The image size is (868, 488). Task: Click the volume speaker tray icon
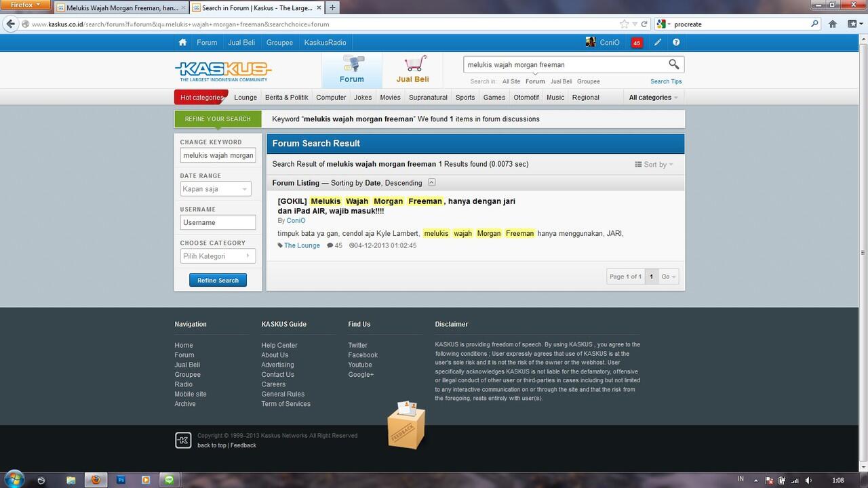808,481
